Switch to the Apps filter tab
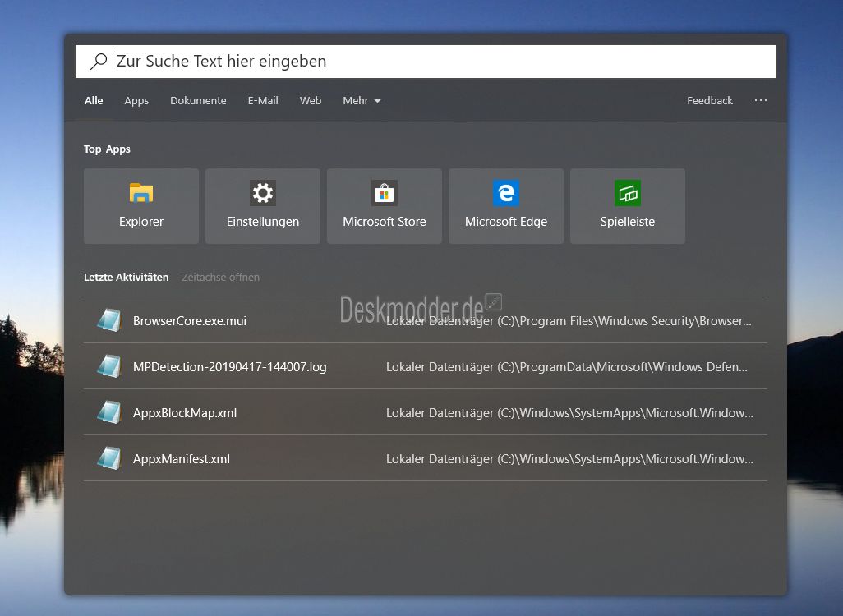 pyautogui.click(x=136, y=100)
